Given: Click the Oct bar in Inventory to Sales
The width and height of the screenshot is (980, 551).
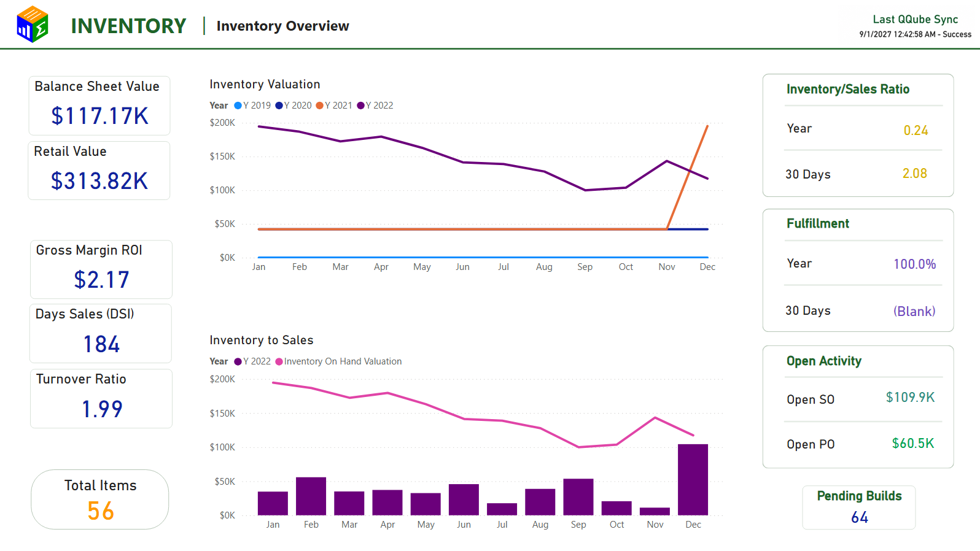Looking at the screenshot, I should coord(616,508).
